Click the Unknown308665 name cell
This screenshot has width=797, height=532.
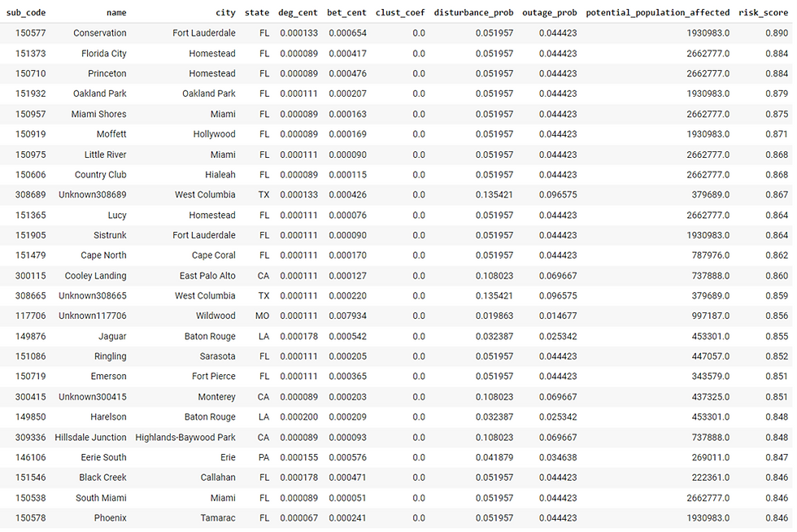(x=93, y=295)
